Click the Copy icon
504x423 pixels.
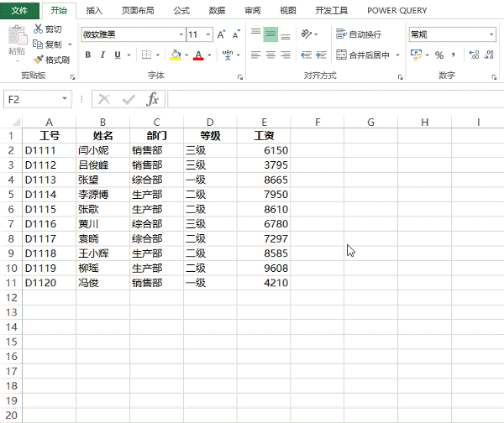click(x=38, y=44)
